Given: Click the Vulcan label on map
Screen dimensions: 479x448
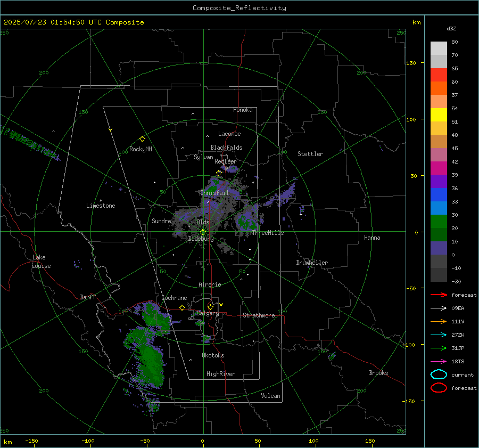Looking at the screenshot, I should (x=270, y=396).
